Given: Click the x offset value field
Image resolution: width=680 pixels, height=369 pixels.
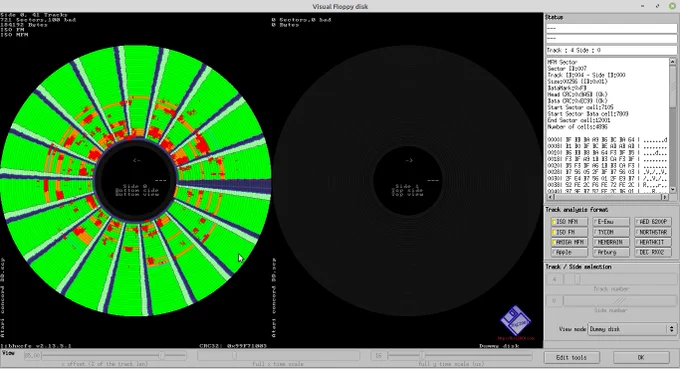Looking at the screenshot, I should click(33, 356).
